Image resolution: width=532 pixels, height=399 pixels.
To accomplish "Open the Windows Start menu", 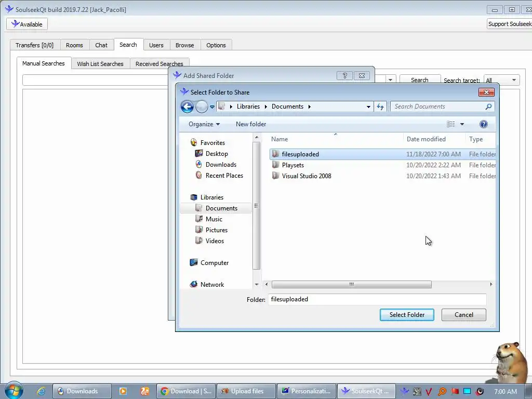I will click(x=13, y=391).
